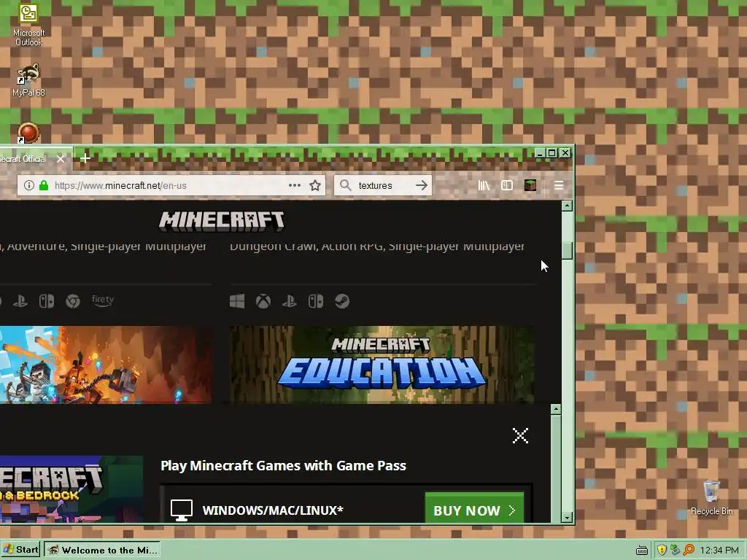Click the grass block extension icon
The height and width of the screenshot is (560, 747).
pyautogui.click(x=530, y=185)
